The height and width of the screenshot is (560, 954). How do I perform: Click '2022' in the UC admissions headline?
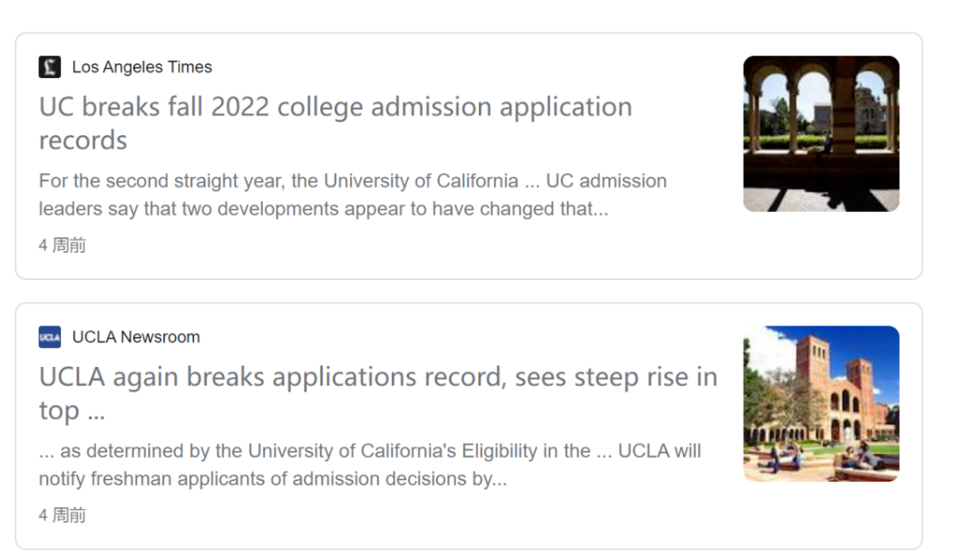point(240,107)
